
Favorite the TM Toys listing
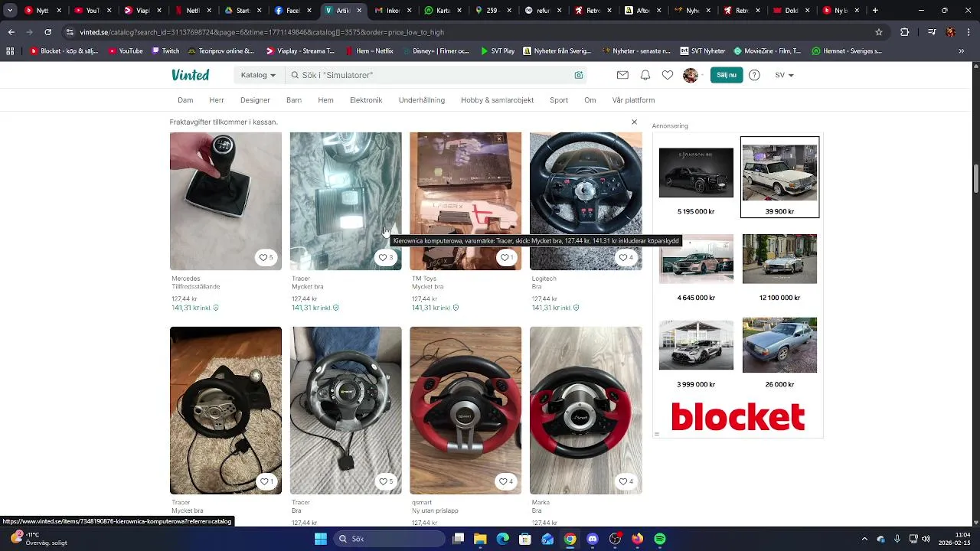506,258
